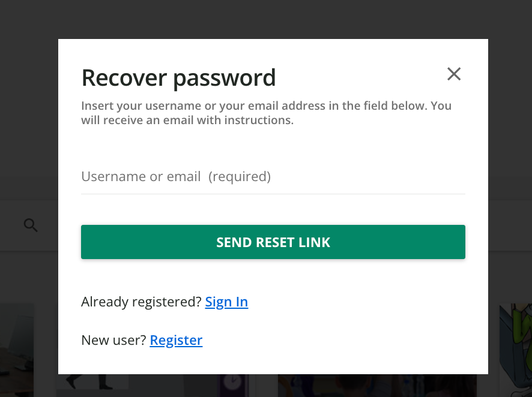The height and width of the screenshot is (397, 532).
Task: Click the instructions paragraph under the heading
Action: [266, 113]
